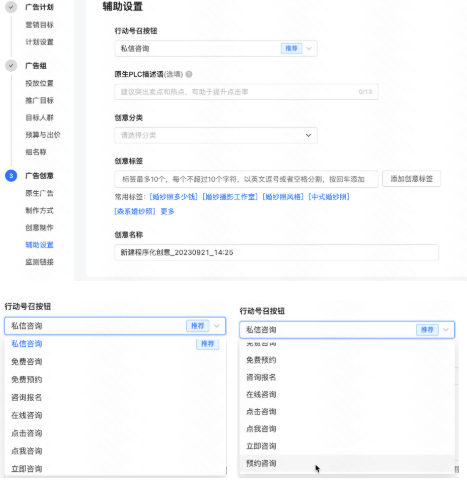This screenshot has width=467, height=483.
Task: Pick 在线咨询 in the list containing 免费咨询
Action: [115, 415]
